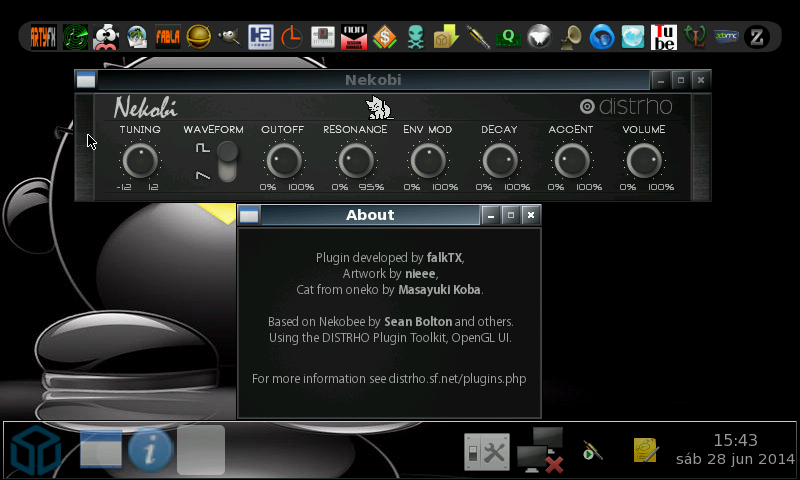Image resolution: width=800 pixels, height=480 pixels.
Task: Open the About window menu button
Action: (249, 215)
